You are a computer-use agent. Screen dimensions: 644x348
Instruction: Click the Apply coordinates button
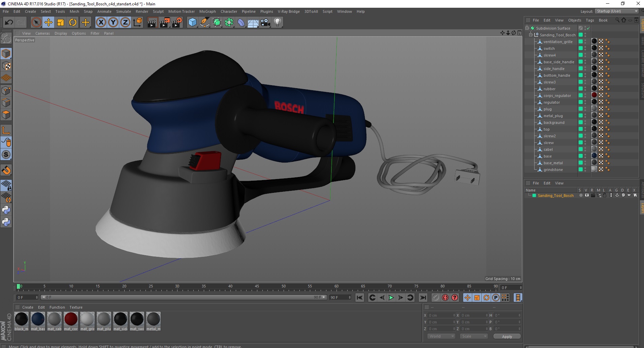[507, 337]
